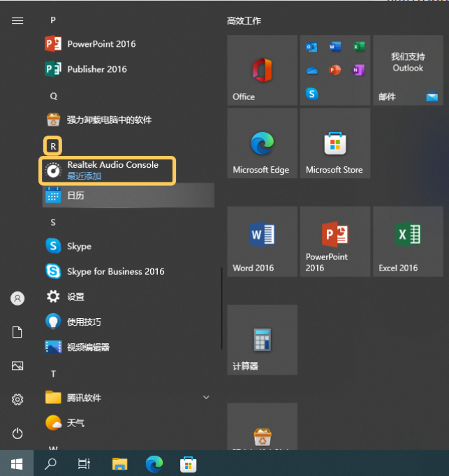Click the letter S index header
Viewport: 449px width, 476px height.
tap(53, 222)
